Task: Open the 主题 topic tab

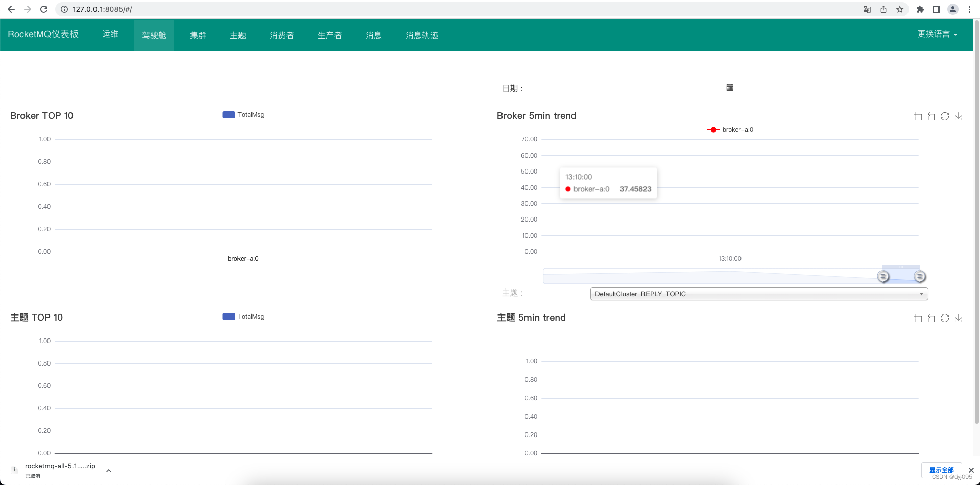Action: click(x=238, y=35)
